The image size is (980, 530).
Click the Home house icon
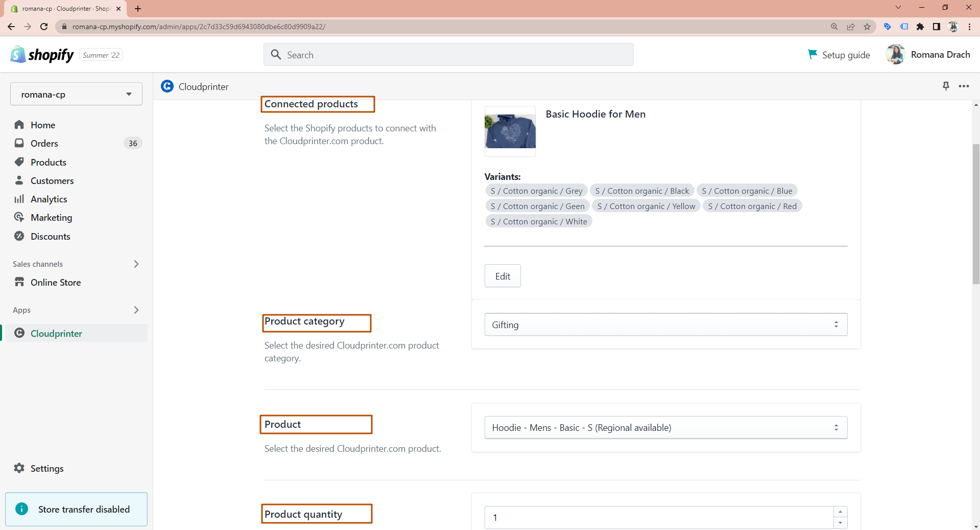pos(19,125)
